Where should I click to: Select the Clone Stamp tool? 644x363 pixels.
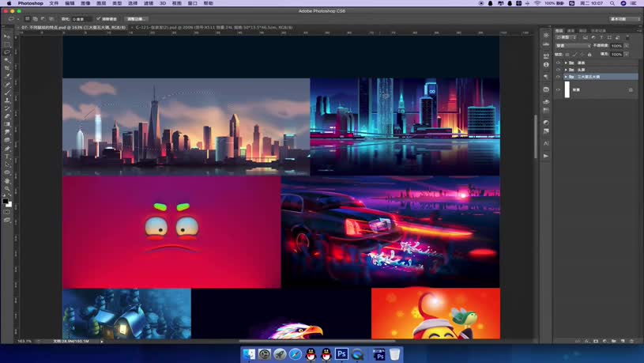(x=7, y=100)
